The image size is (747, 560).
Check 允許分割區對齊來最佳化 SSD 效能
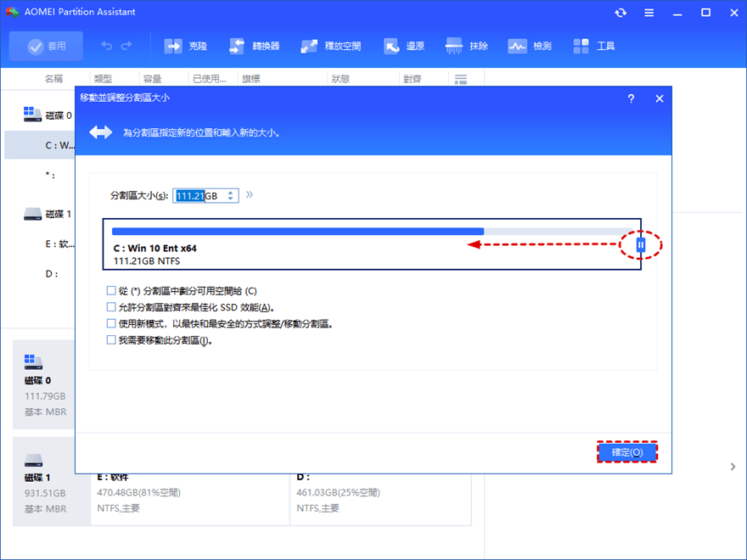click(x=111, y=307)
